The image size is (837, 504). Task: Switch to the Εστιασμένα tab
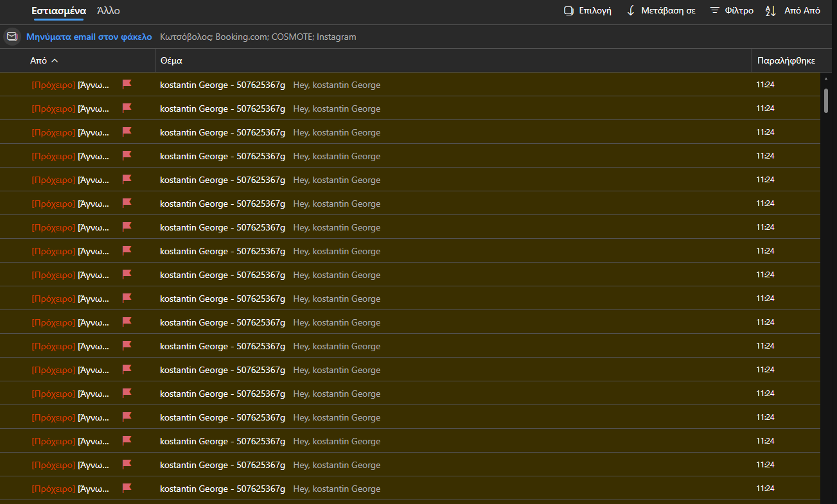pos(58,11)
